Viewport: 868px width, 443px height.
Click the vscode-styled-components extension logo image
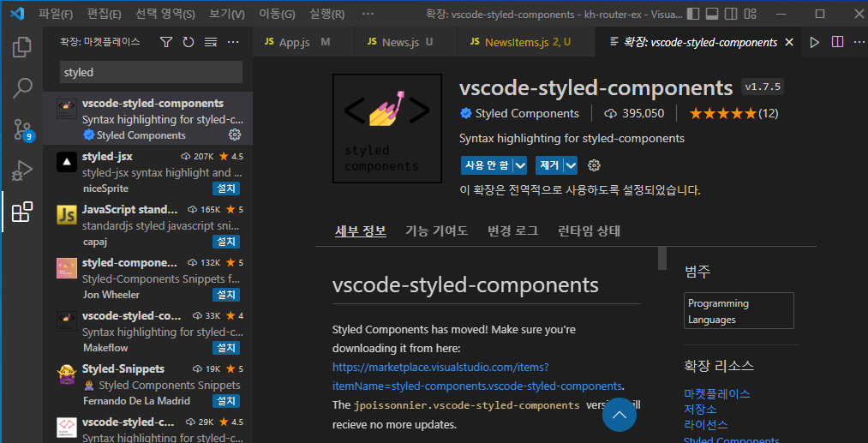[x=387, y=129]
